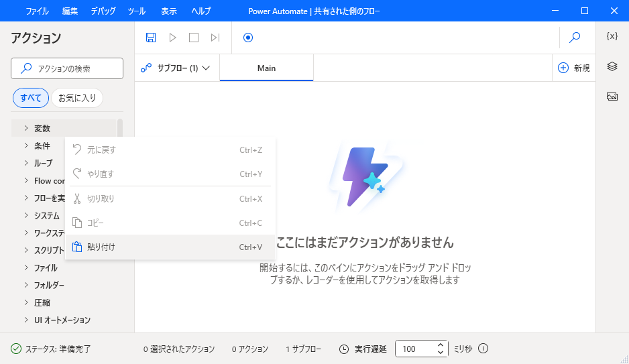The width and height of the screenshot is (629, 364).
Task: Open the 編集 menu
Action: [x=70, y=11]
